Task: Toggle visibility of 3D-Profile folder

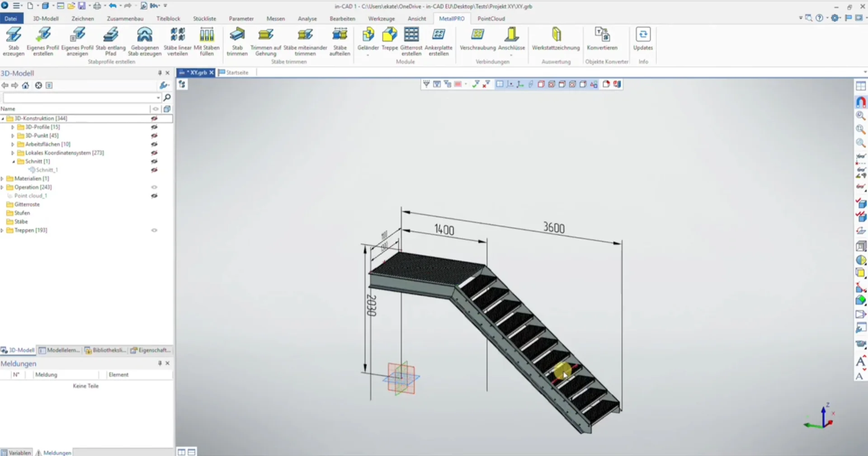Action: [154, 127]
